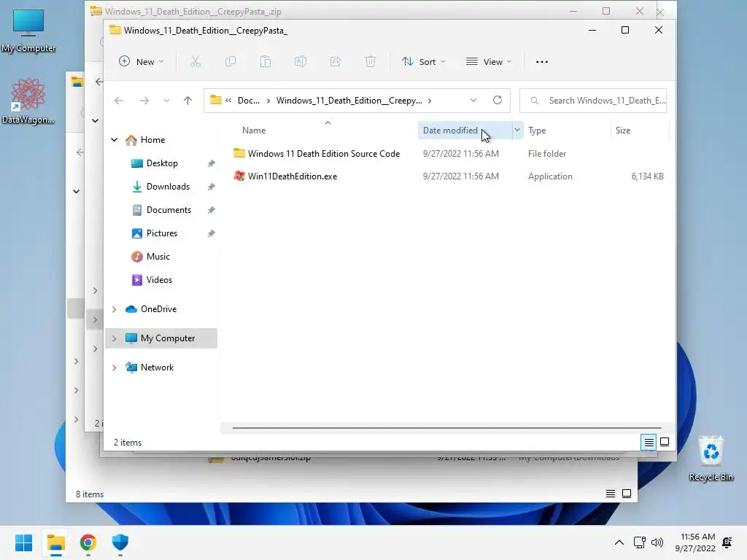Select Music in navigation pane

158,257
